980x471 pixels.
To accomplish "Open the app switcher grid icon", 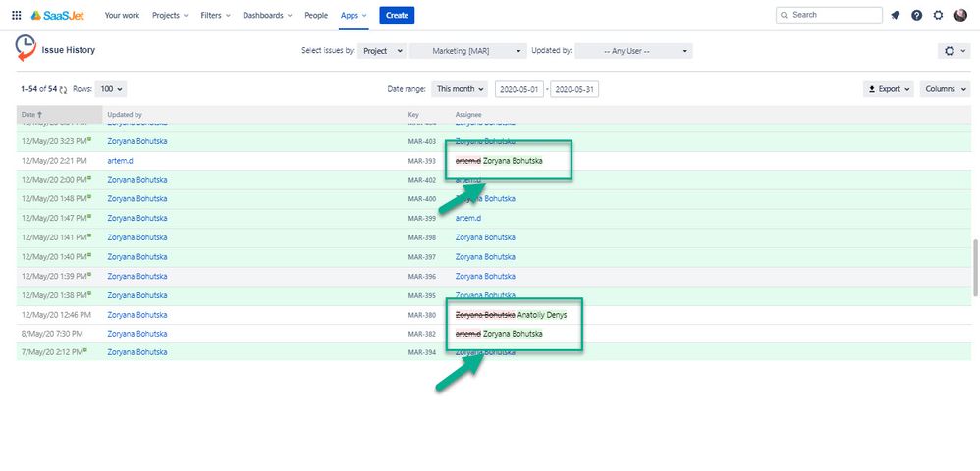I will (x=17, y=15).
